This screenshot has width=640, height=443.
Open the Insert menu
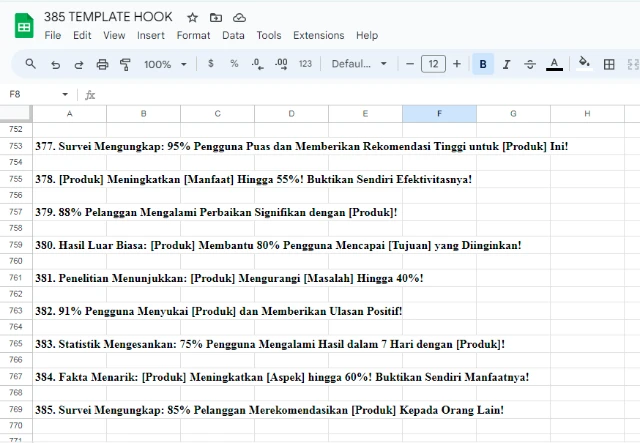(151, 35)
